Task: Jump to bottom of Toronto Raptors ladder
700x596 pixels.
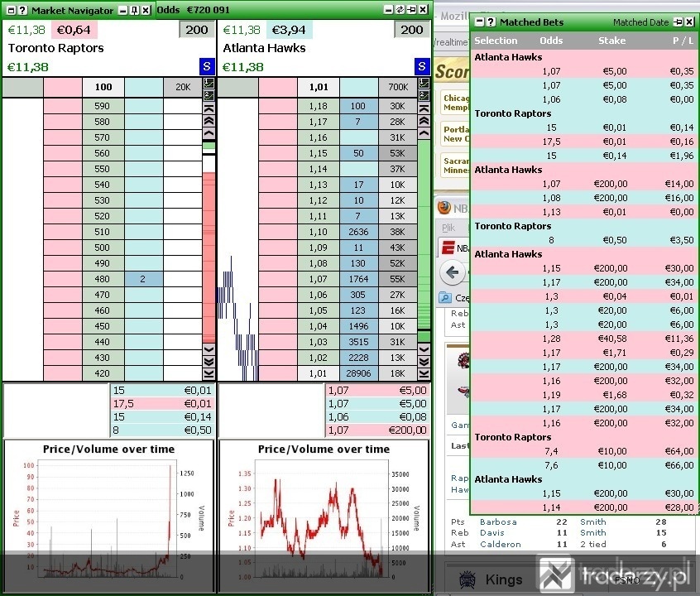Action: pos(209,373)
